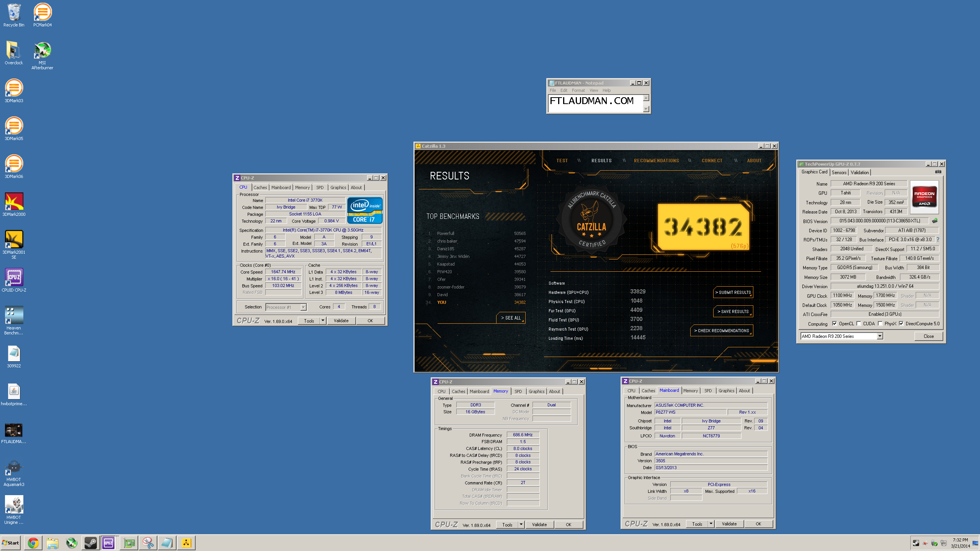Click the Notepad scrollbar up arrow

[x=646, y=98]
